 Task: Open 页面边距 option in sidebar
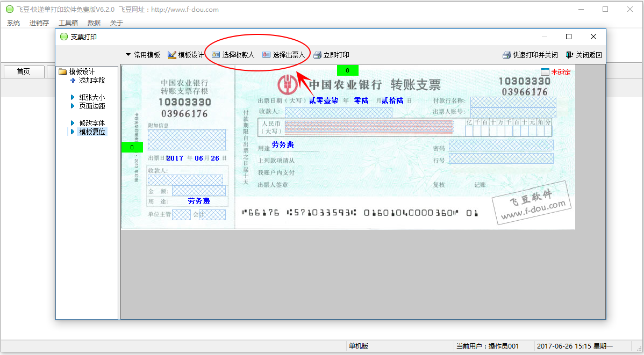coord(92,106)
